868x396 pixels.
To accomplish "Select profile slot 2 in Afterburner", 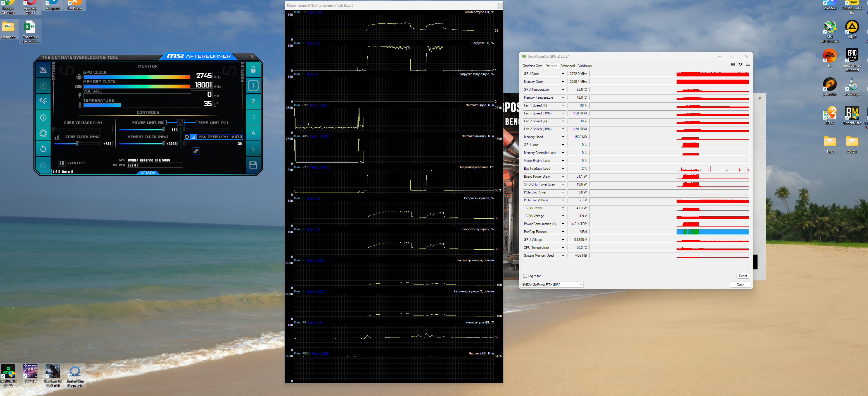I will tap(253, 101).
